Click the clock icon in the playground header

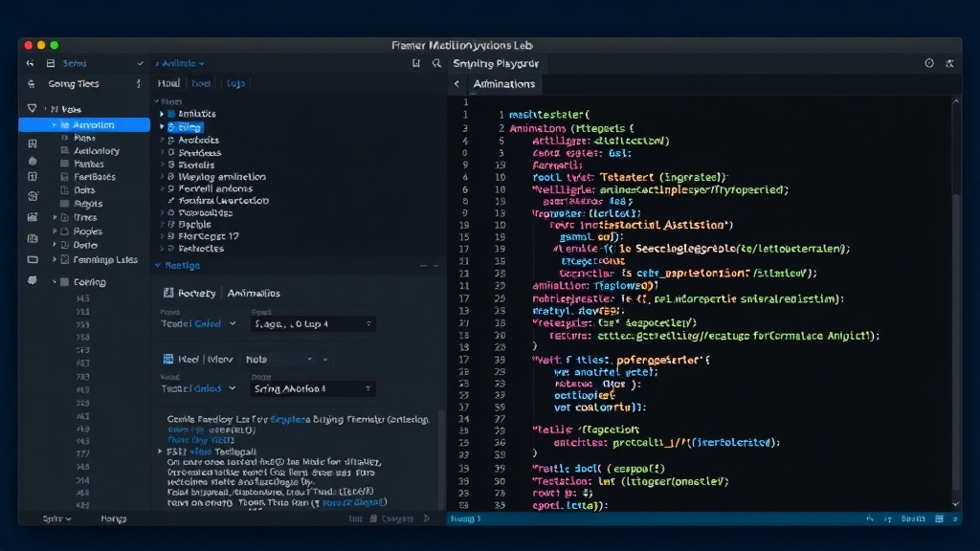point(929,63)
